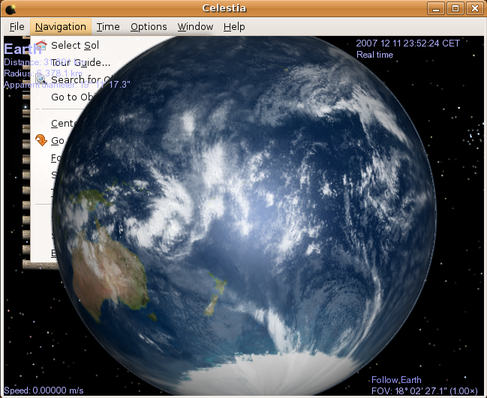The width and height of the screenshot is (487, 398).
Task: Maximize the Celestia window
Action: [x=455, y=8]
